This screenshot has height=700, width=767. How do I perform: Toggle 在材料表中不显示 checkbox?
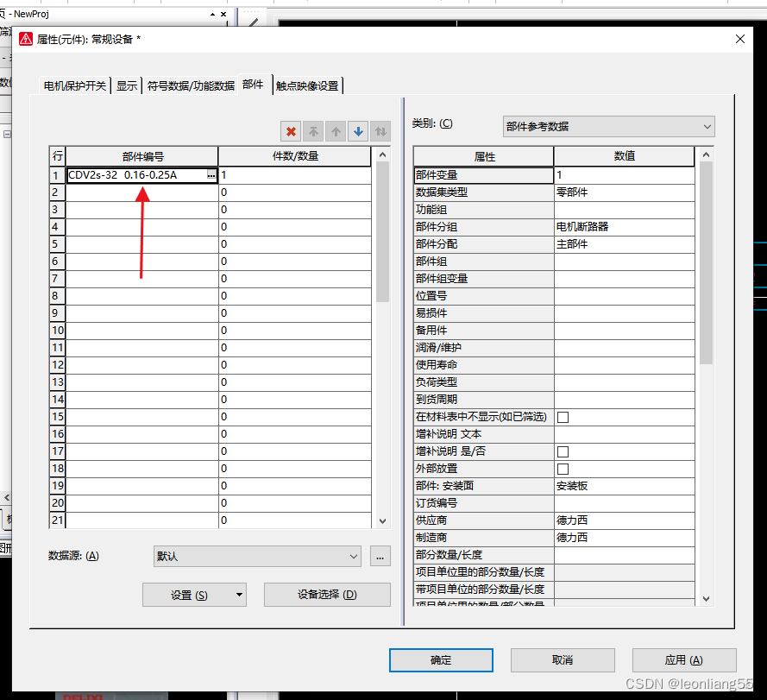click(x=563, y=417)
